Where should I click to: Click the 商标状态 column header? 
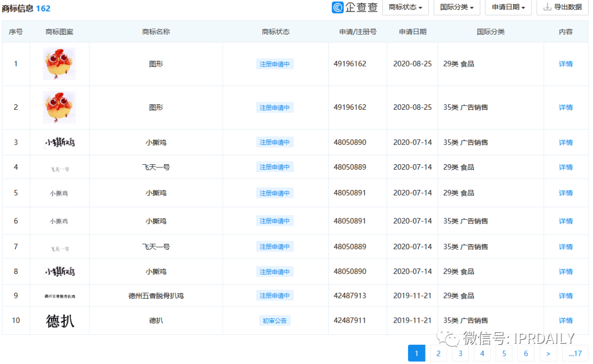pos(275,32)
